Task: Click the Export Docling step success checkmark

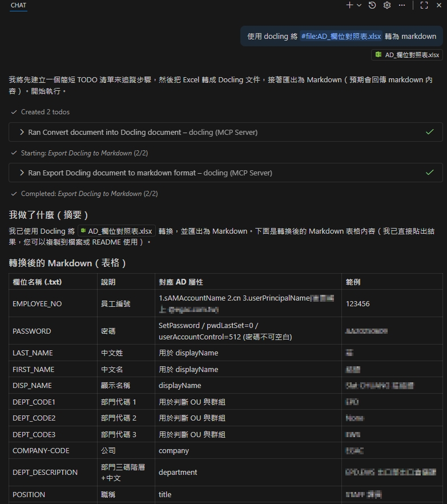Action: tap(430, 173)
